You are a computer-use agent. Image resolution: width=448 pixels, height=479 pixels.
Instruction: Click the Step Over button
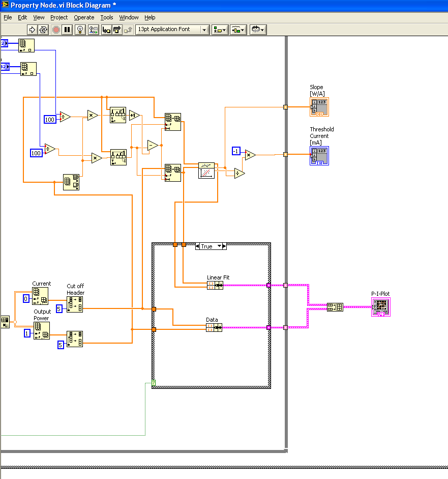click(116, 30)
